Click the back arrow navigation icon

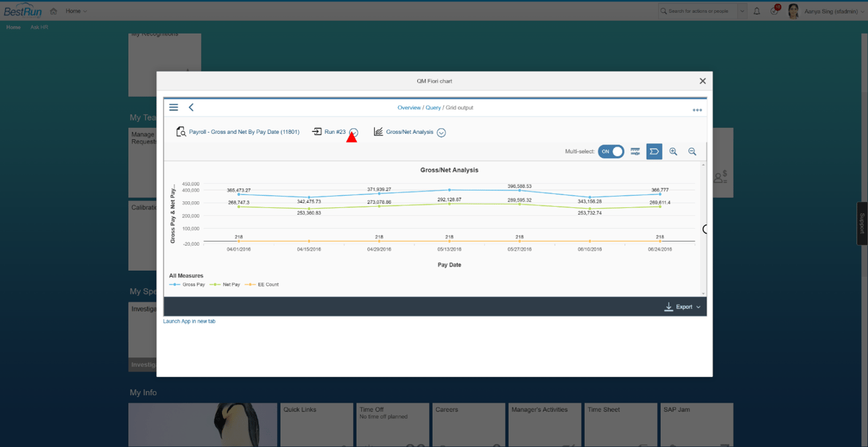191,107
